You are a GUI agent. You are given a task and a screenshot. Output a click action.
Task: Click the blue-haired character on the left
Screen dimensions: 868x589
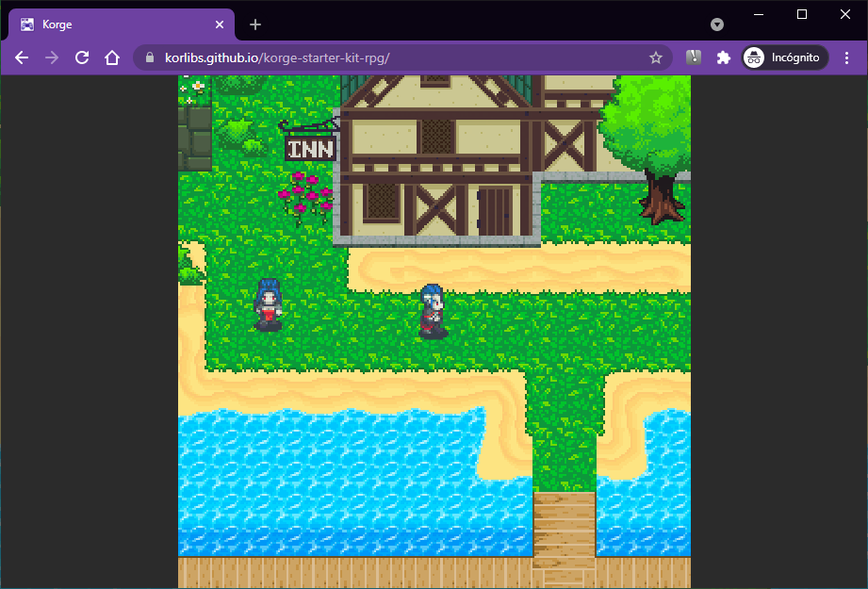click(268, 304)
